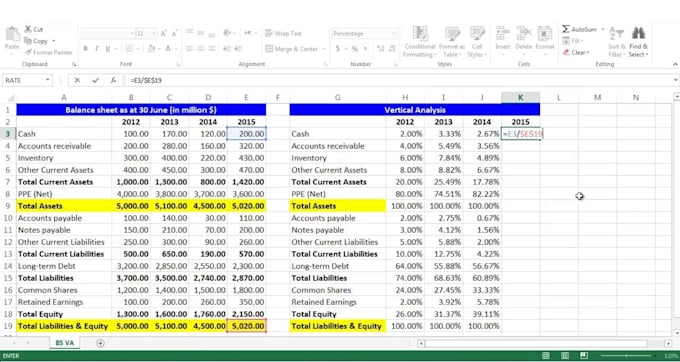680x362 pixels.
Task: Open the font size dropdown
Action: tap(154, 33)
